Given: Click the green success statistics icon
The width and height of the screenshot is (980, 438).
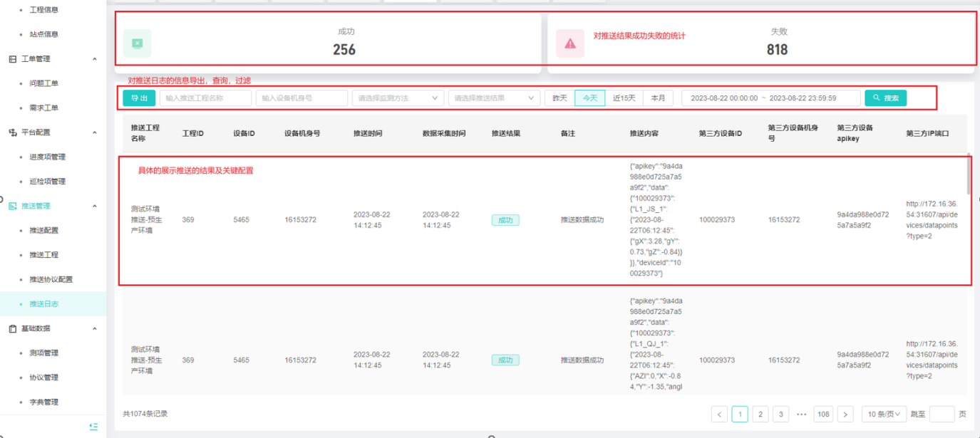Looking at the screenshot, I should pyautogui.click(x=138, y=43).
